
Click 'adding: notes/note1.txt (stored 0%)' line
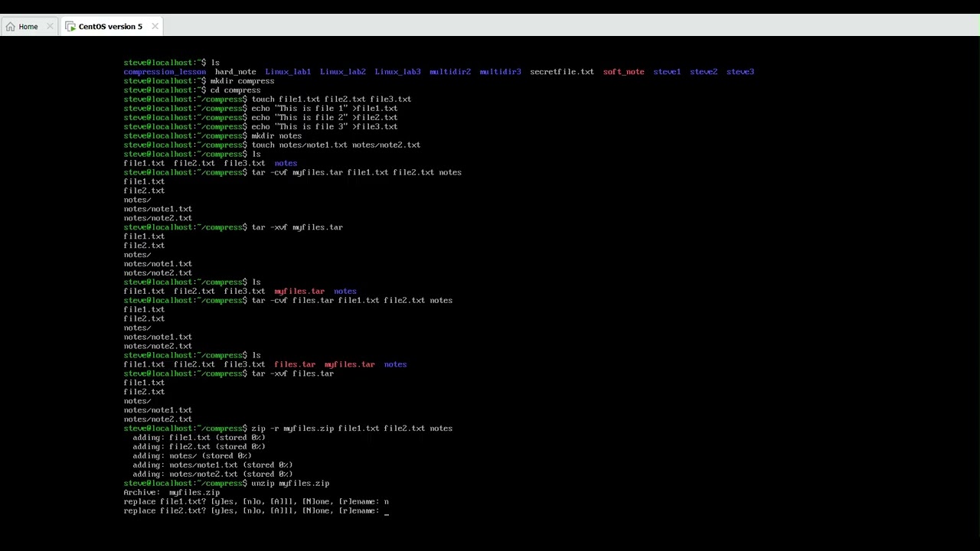(x=213, y=465)
